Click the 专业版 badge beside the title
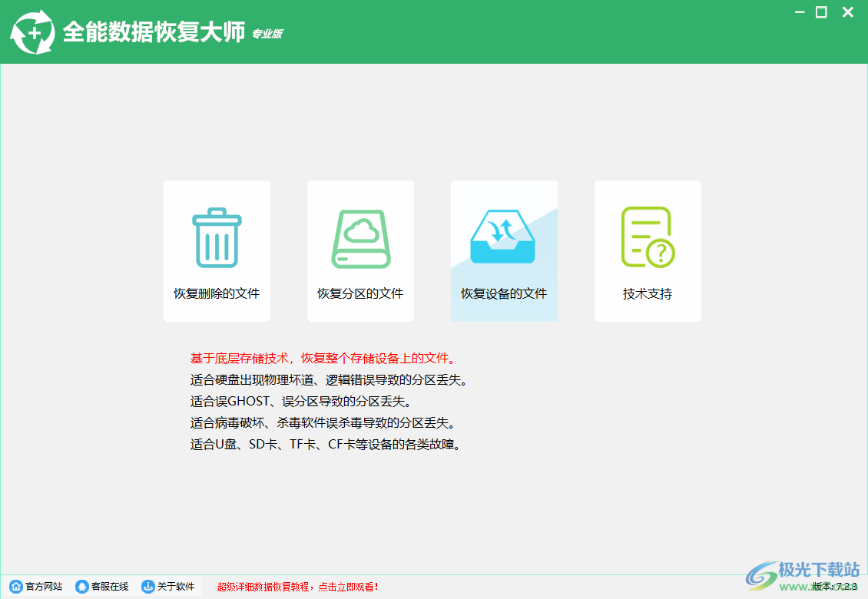Image resolution: width=868 pixels, height=599 pixels. (267, 35)
